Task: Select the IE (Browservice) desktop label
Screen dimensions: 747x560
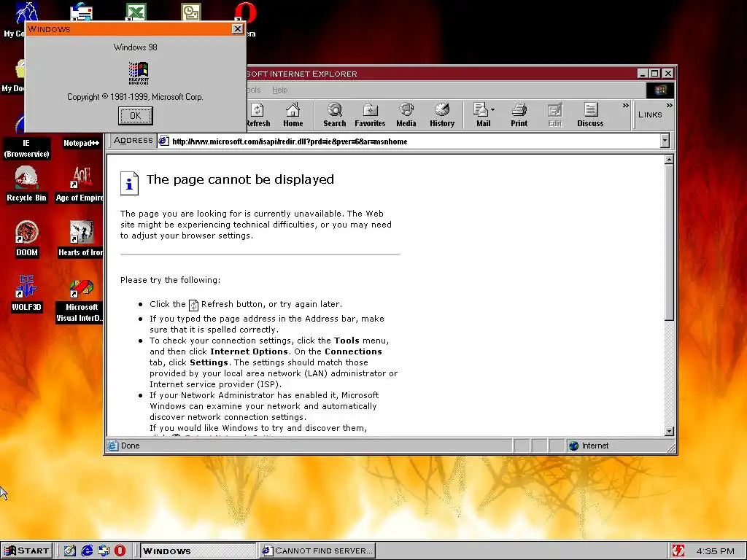Action: 27,149
